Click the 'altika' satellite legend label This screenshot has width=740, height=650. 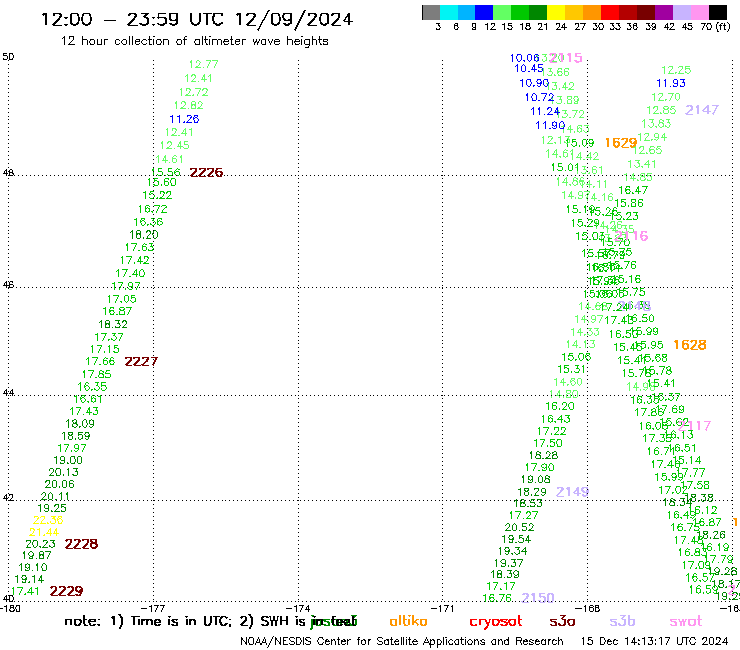pos(408,621)
